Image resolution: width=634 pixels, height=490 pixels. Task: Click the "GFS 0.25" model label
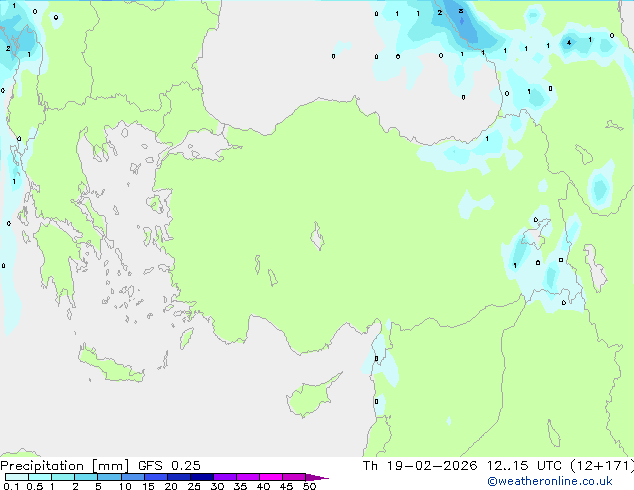click(x=169, y=466)
